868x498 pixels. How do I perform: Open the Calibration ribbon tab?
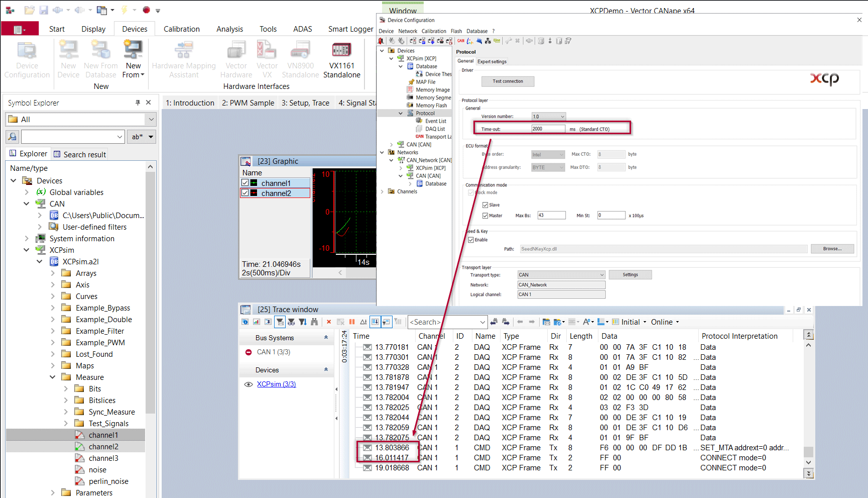point(181,29)
